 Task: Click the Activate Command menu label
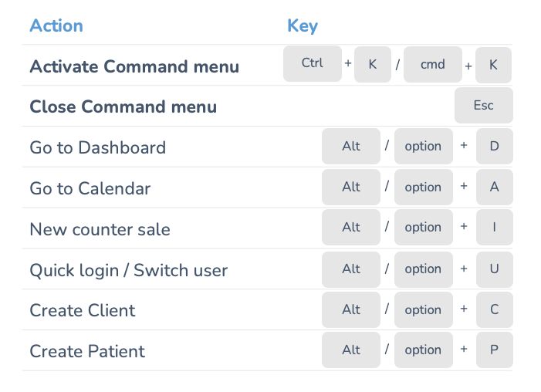134,66
